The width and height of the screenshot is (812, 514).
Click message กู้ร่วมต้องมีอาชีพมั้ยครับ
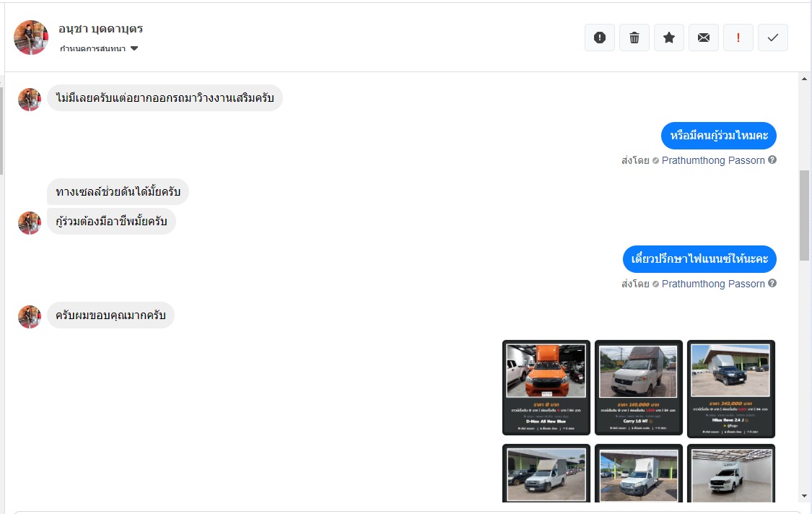point(111,221)
